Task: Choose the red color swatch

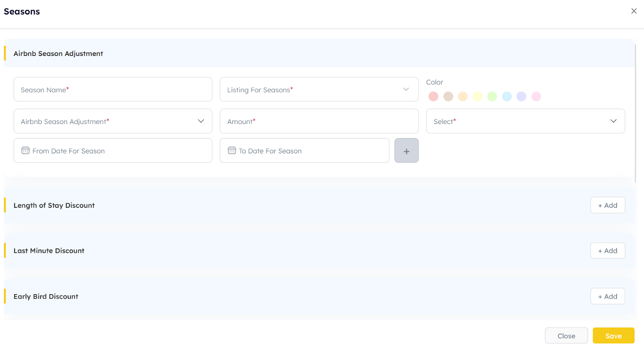Action: [x=433, y=96]
